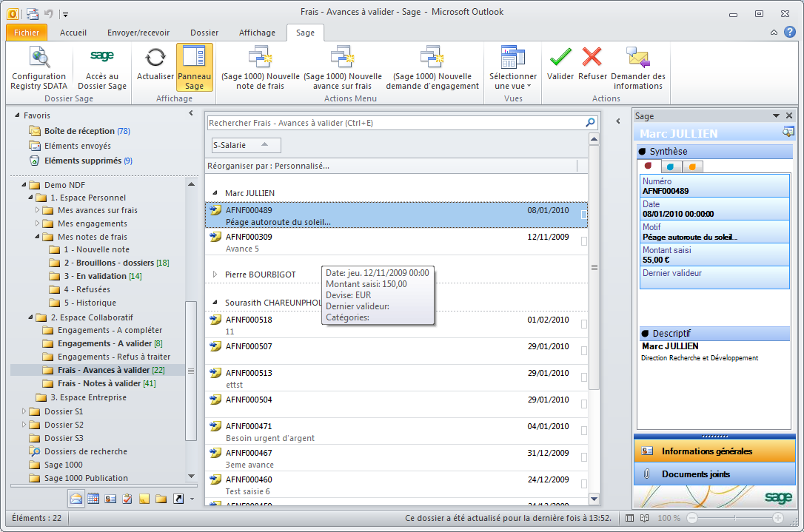This screenshot has width=804, height=532.
Task: Zoom out with the minus button
Action: click(691, 518)
